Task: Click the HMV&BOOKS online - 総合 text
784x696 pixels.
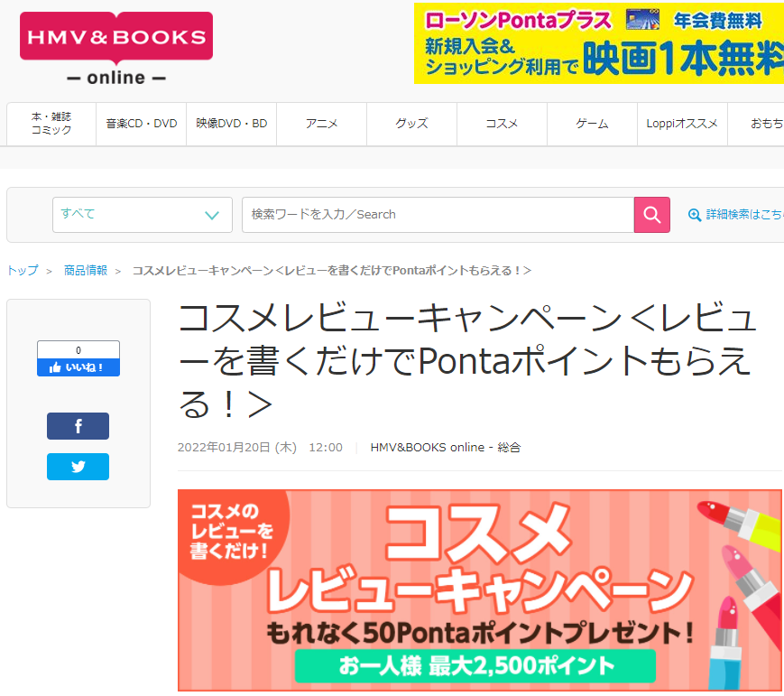Action: click(x=446, y=448)
